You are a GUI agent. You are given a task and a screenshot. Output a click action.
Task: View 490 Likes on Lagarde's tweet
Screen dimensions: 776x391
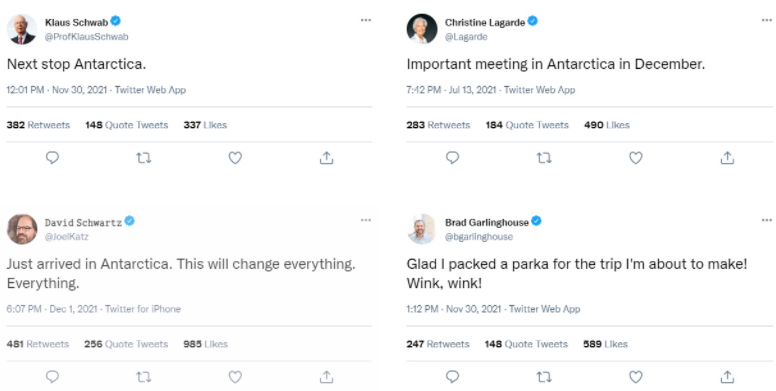point(607,125)
